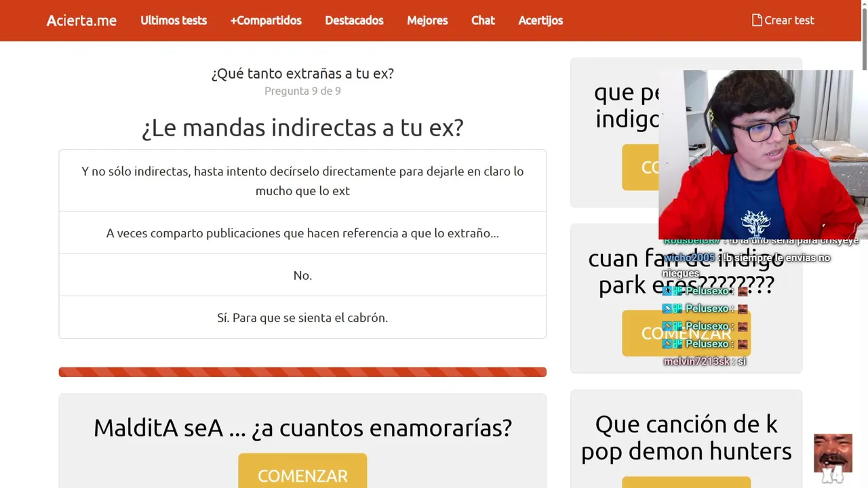
Task: Click the orange quiz progress bar
Action: click(302, 372)
